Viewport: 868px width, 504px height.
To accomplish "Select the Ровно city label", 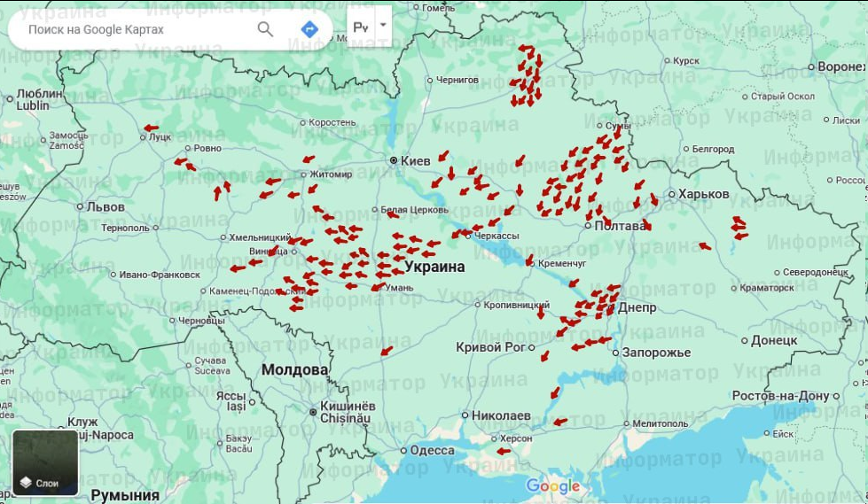I will tap(207, 148).
